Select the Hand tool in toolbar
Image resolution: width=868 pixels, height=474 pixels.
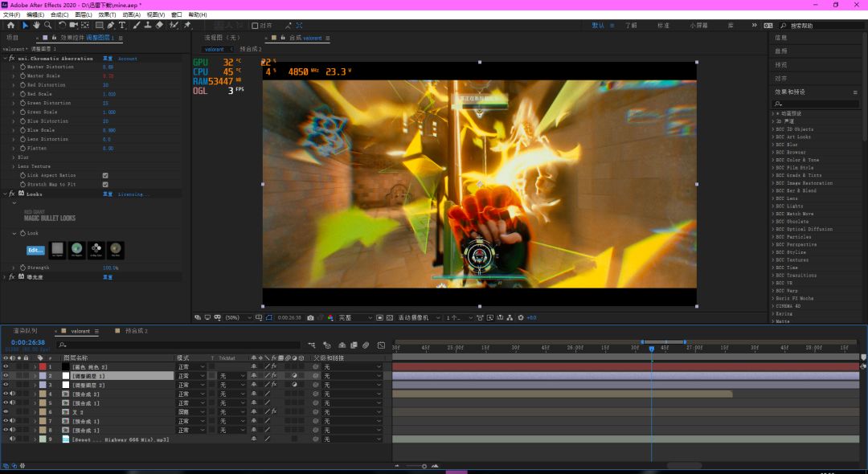36,26
